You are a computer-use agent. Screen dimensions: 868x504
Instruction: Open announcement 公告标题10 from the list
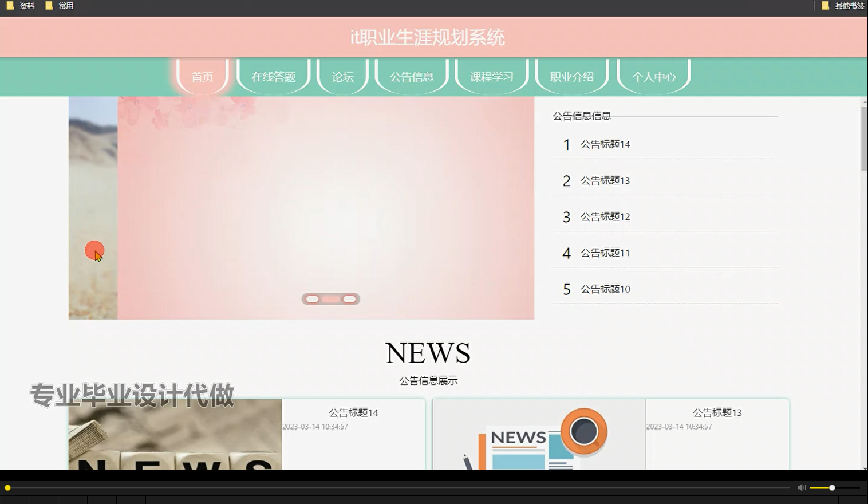pyautogui.click(x=605, y=289)
